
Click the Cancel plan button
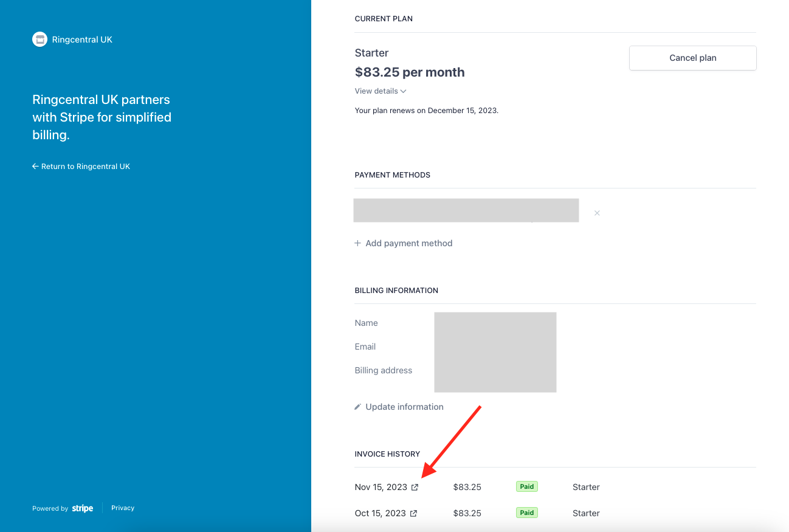693,58
